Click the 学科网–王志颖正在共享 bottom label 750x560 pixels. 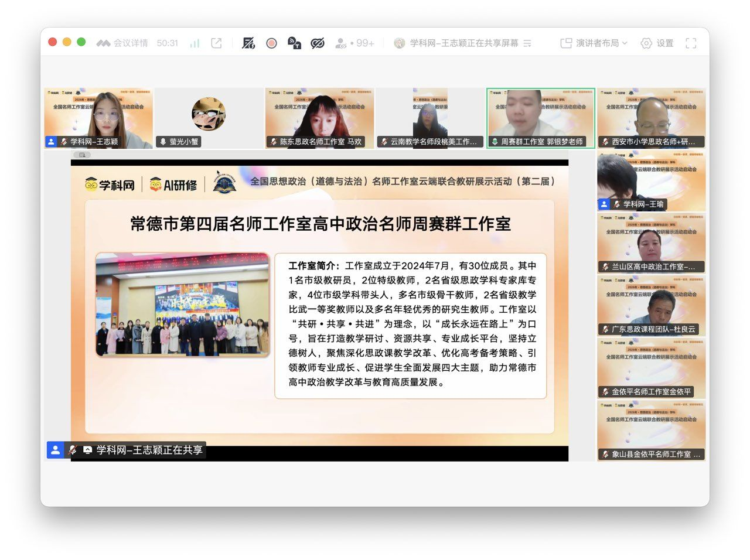tap(149, 450)
